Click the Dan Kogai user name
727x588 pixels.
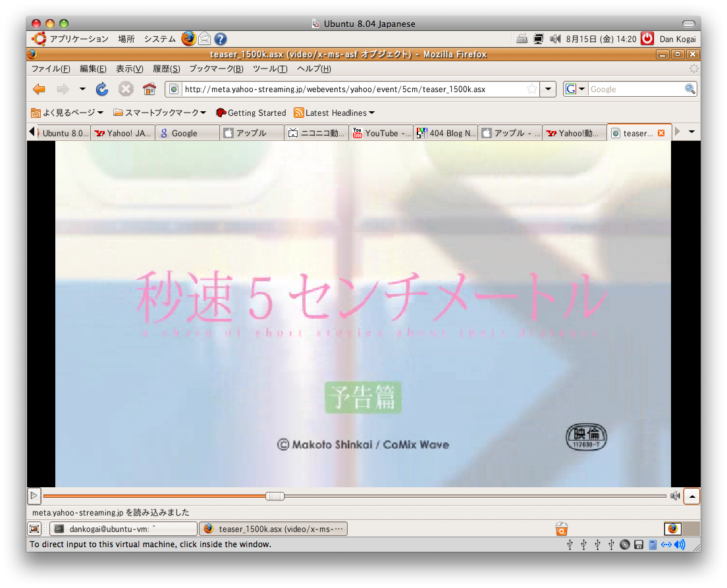pyautogui.click(x=678, y=39)
